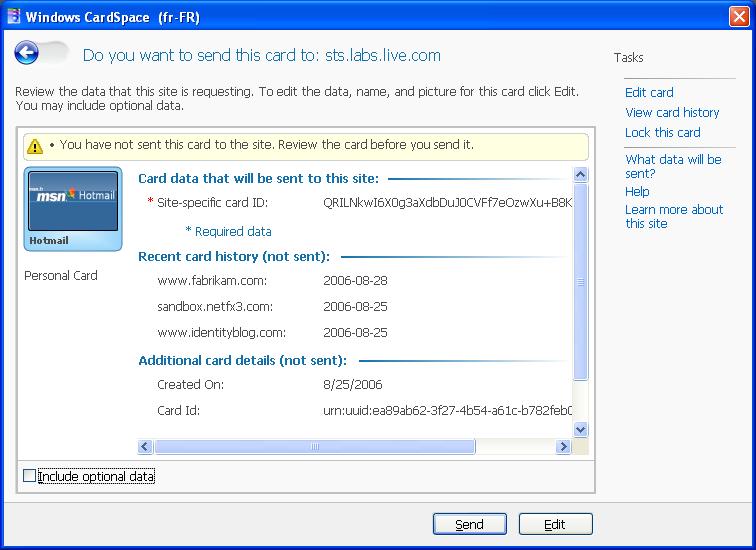
Task: Click the vertical scrollbar thumb
Action: (580, 282)
